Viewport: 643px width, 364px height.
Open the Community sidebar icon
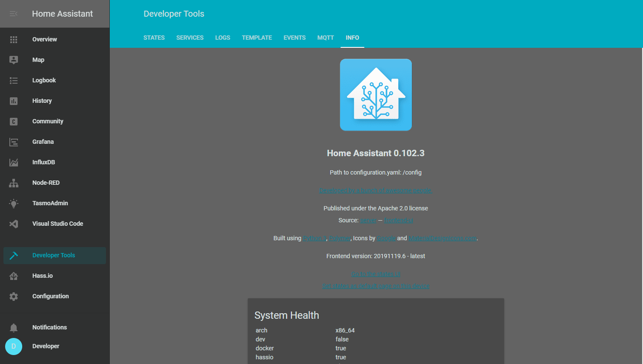click(x=14, y=121)
